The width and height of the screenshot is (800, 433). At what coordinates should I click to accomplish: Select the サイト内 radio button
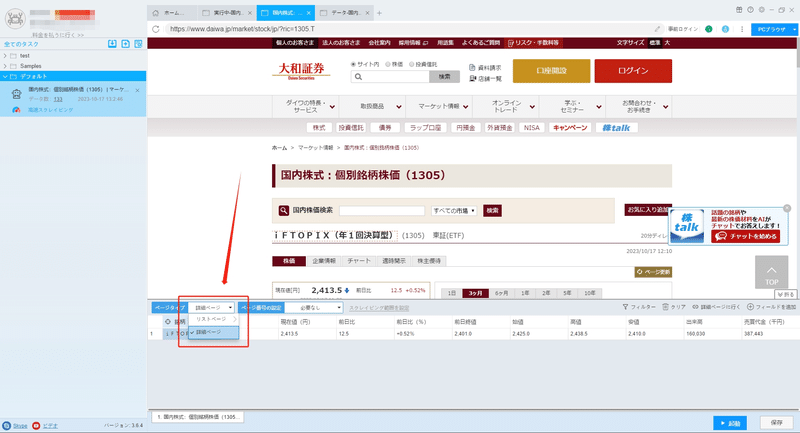tap(353, 64)
